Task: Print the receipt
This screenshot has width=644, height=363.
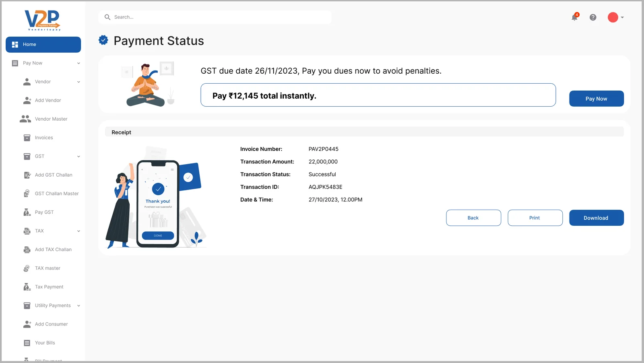Action: (x=535, y=218)
